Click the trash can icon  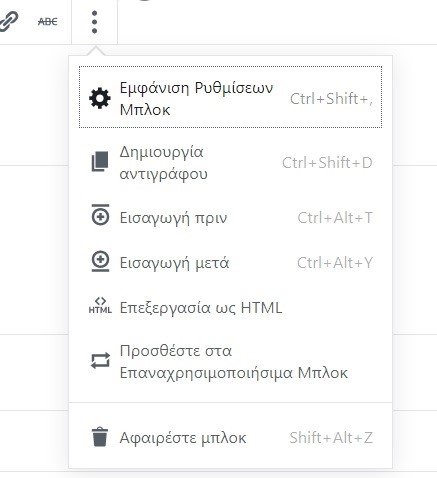(x=100, y=437)
